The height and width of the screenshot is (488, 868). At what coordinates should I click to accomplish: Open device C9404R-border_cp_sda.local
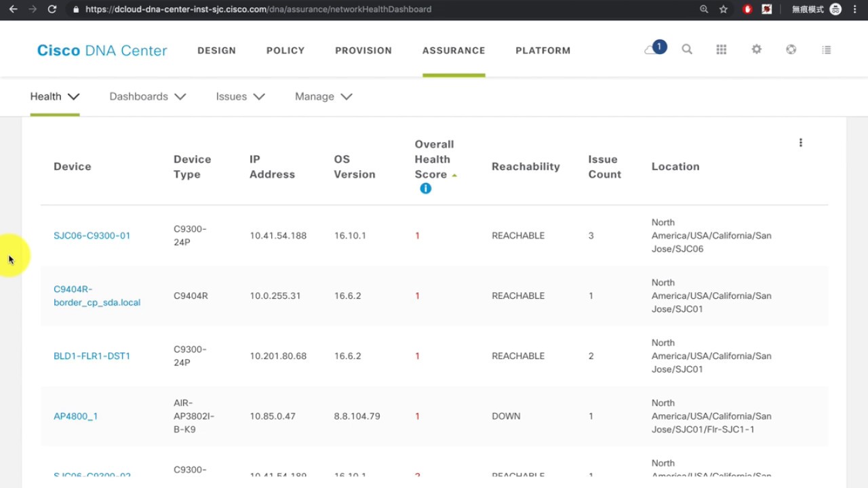click(97, 296)
